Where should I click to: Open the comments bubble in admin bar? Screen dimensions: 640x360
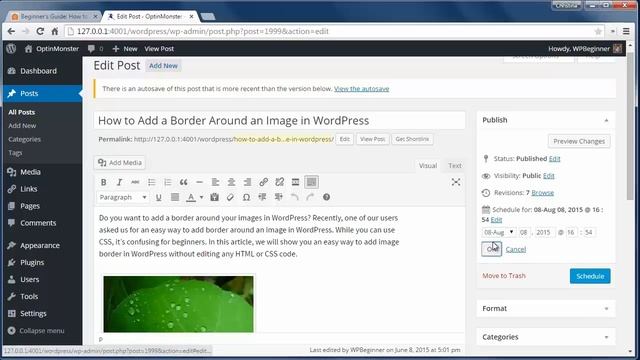pos(95,49)
